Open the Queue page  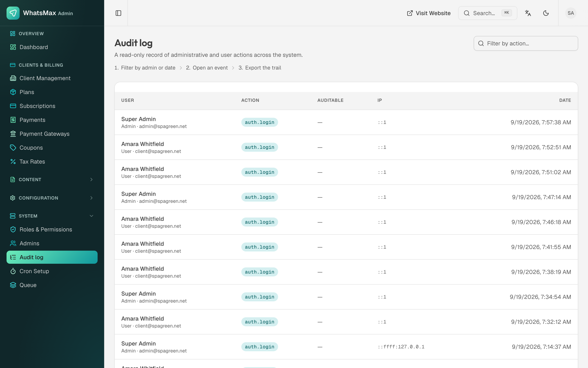(52, 285)
